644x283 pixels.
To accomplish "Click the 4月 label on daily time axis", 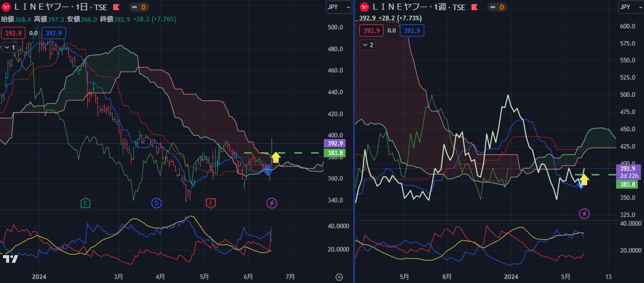I will 160,277.
